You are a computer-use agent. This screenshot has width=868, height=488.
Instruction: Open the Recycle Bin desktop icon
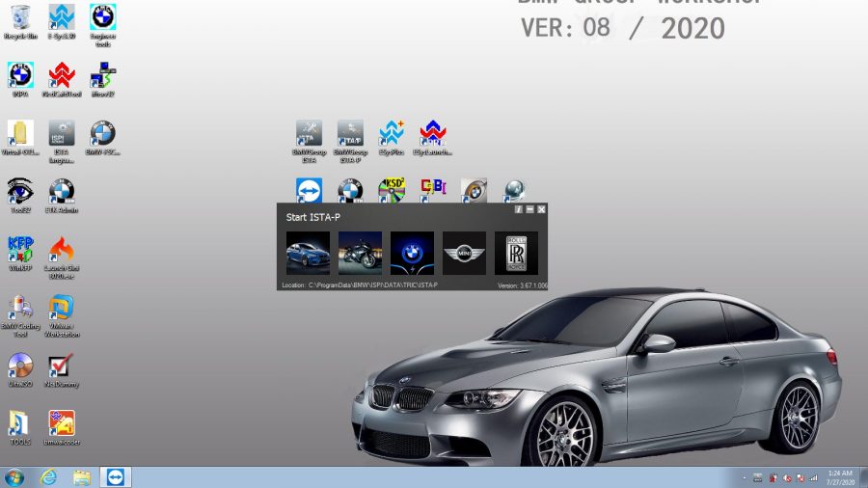(x=20, y=22)
